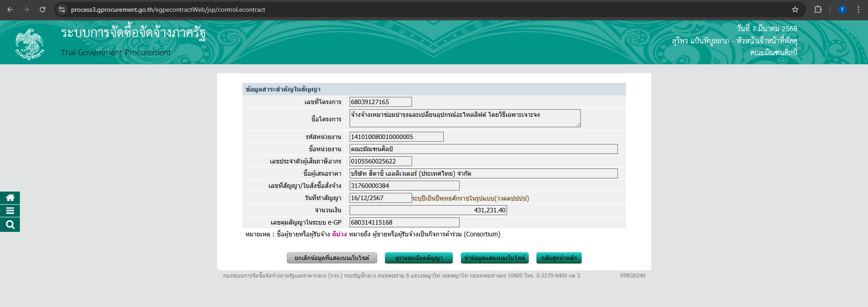Reload the page with refresh icon
Screen dimensions: 868x307
[x=43, y=10]
